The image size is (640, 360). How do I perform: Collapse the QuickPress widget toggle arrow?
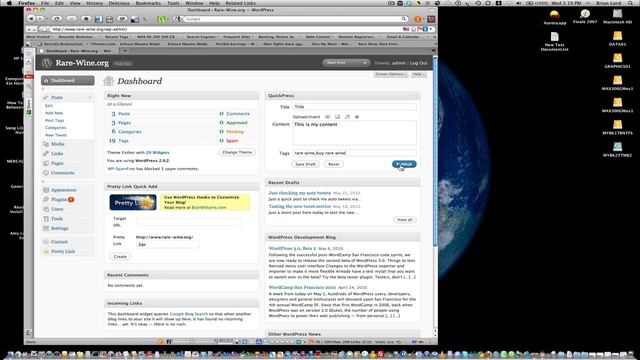point(416,96)
